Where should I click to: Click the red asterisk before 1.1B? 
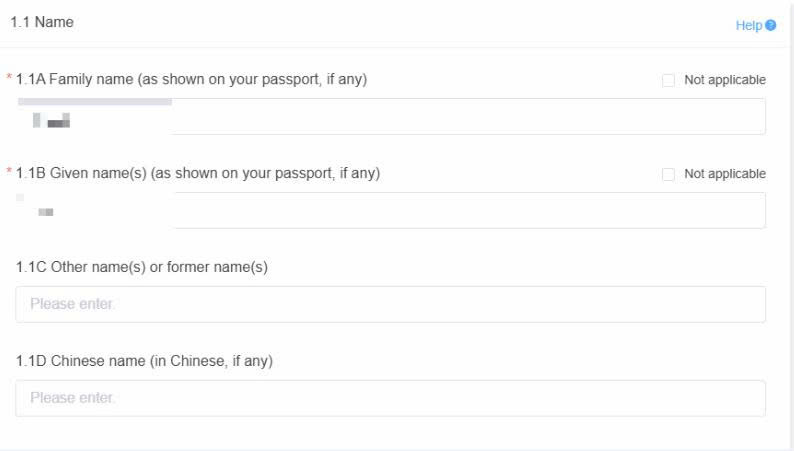[x=9, y=171]
